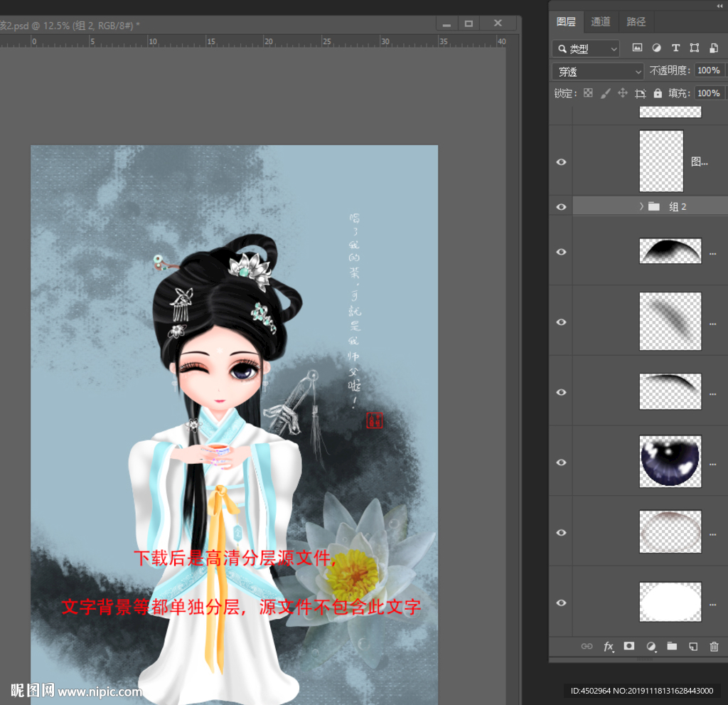This screenshot has height=705, width=728.
Task: Expand the 组 2 group chevron
Action: point(641,206)
